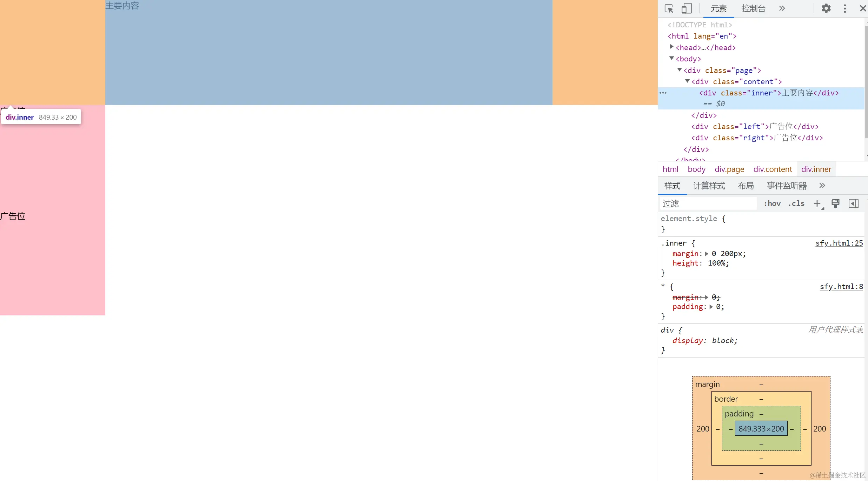Select div.content in the breadcrumb bar
This screenshot has height=481, width=868.
[773, 169]
